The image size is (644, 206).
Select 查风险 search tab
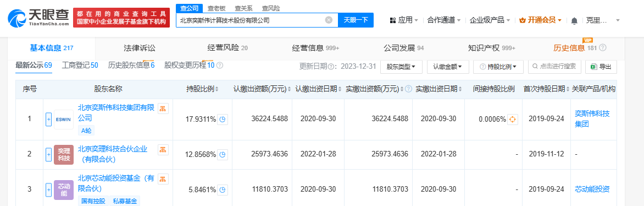[x=271, y=8]
